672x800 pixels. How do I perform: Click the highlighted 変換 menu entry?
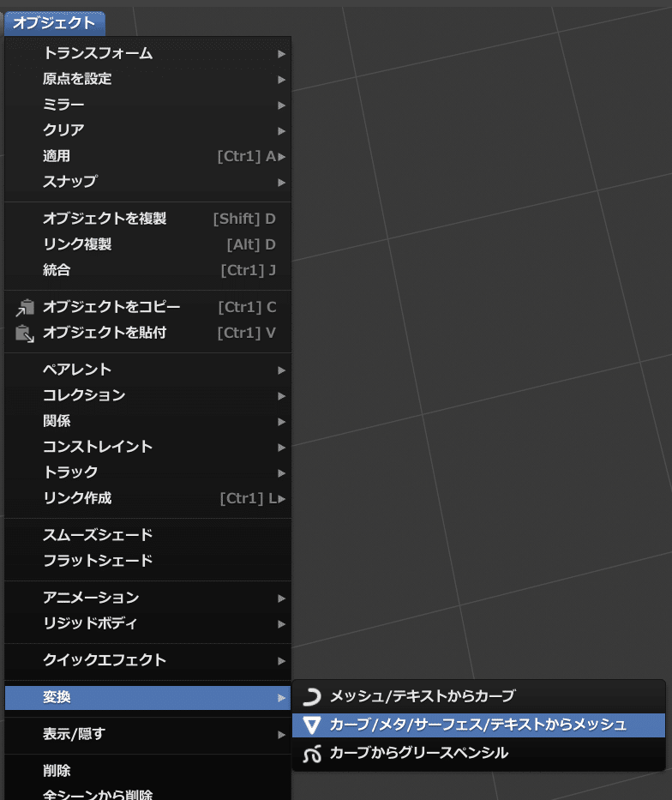click(148, 697)
